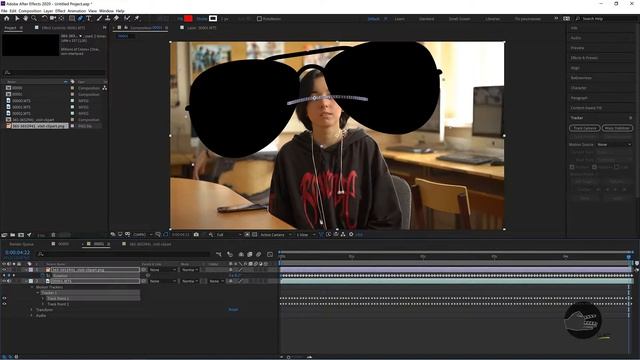640x360 pixels.
Task: Hide the clipart png layer with eye icon
Action: (4, 270)
